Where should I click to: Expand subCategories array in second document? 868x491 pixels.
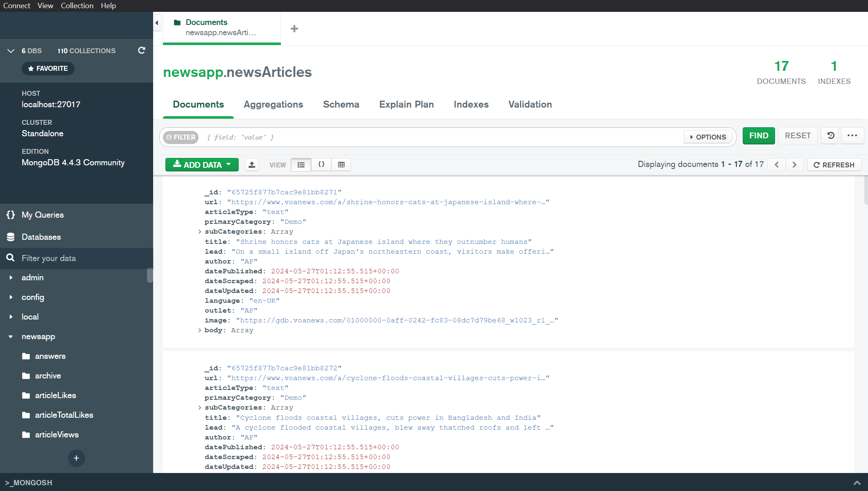click(199, 408)
